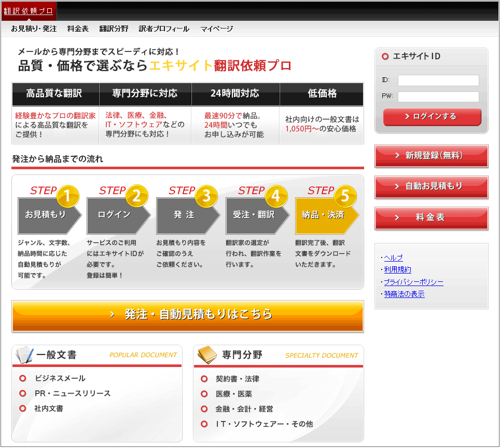Select the STEP 2 ログイン arrow
This screenshot has height=448, width=500.
tap(119, 216)
